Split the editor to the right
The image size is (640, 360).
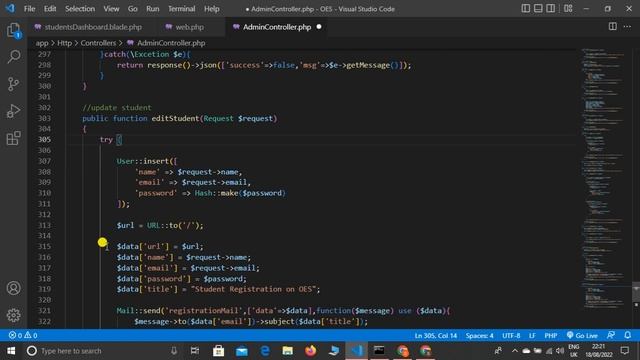[613, 27]
